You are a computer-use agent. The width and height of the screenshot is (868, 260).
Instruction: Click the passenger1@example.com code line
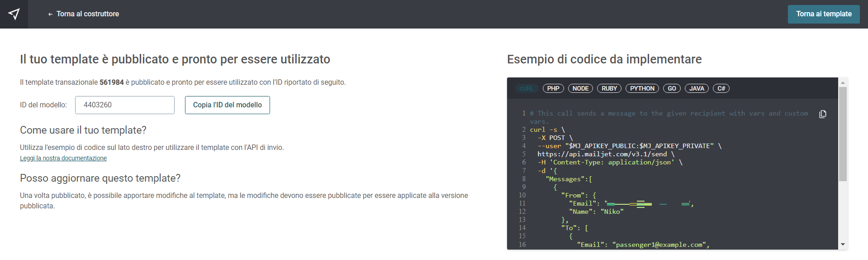click(x=643, y=245)
